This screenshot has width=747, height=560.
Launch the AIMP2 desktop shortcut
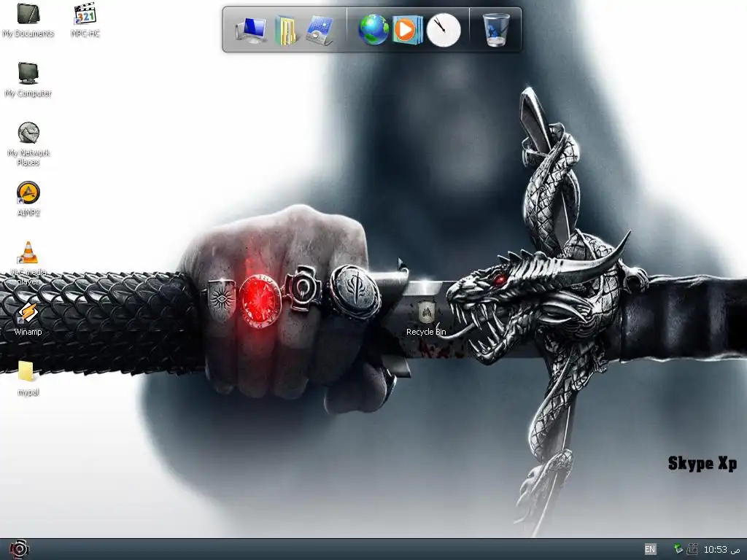click(28, 199)
